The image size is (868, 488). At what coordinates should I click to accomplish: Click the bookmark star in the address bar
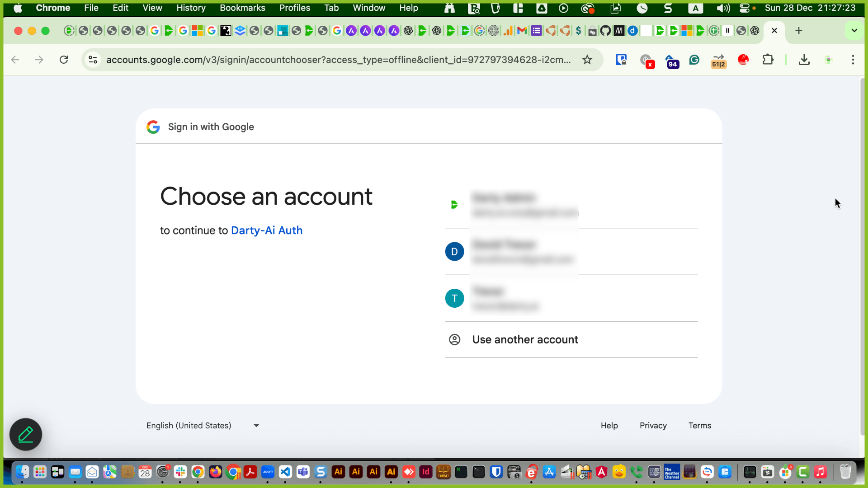point(588,59)
